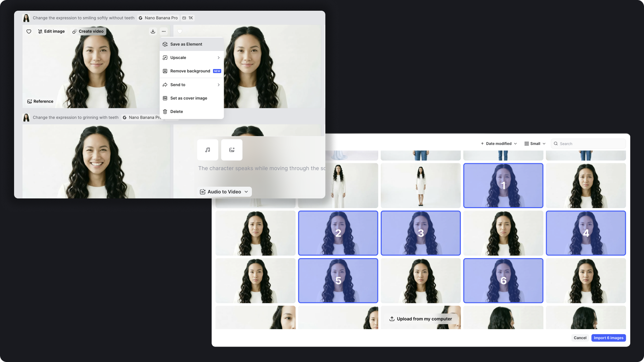644x362 pixels.
Task: Open the grinning with teeth image thumbnail
Action: (x=96, y=161)
